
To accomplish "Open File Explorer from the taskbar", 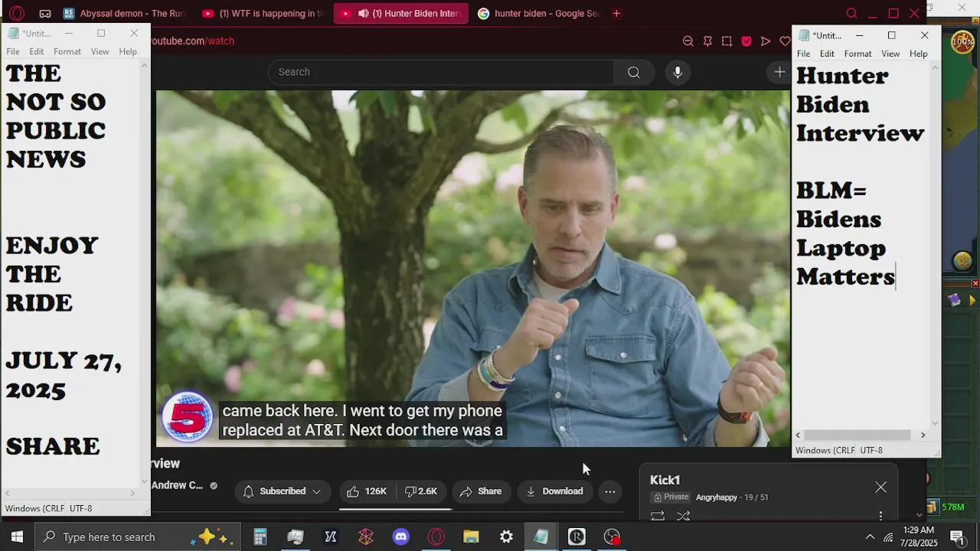I will tap(471, 536).
